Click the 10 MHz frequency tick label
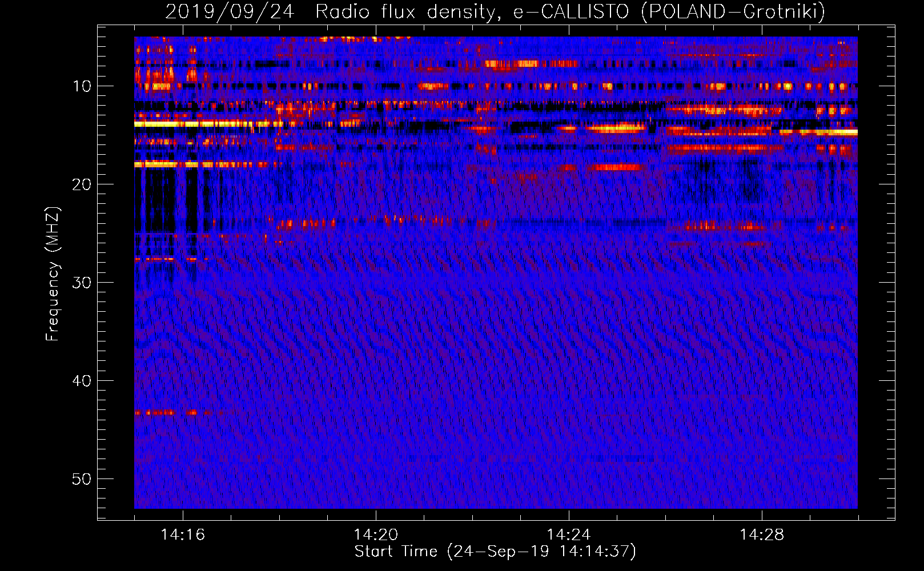 82,86
